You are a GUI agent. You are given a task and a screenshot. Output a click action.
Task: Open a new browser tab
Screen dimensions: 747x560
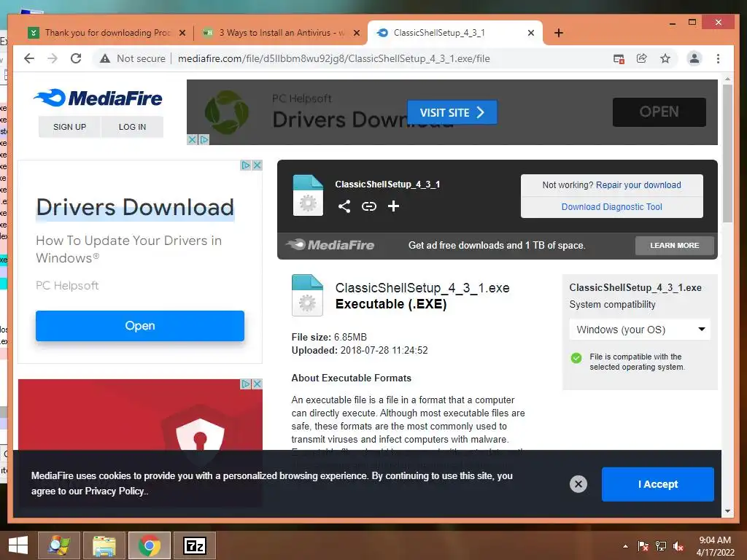[x=559, y=33]
